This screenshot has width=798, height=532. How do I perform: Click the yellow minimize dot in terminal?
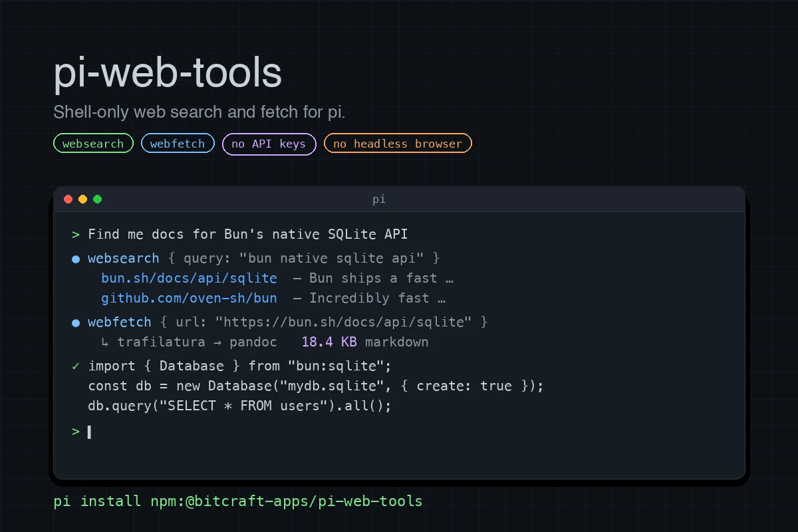82,199
